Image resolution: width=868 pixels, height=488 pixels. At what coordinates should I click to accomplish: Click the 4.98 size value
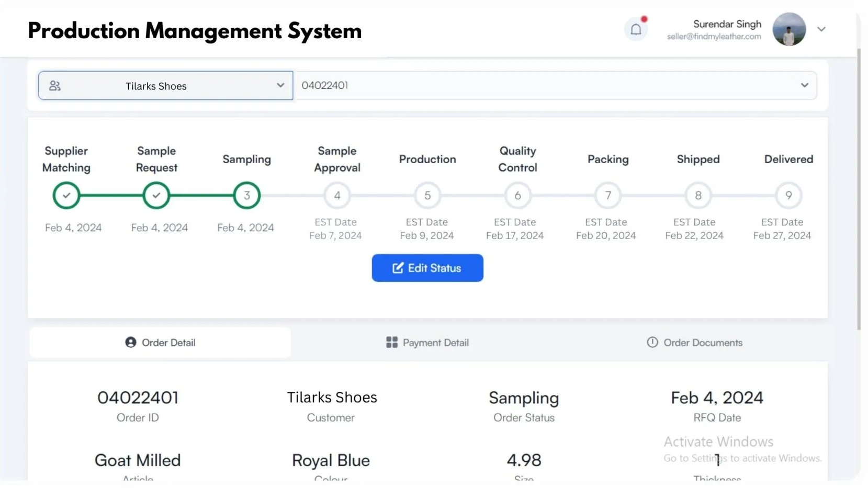524,460
